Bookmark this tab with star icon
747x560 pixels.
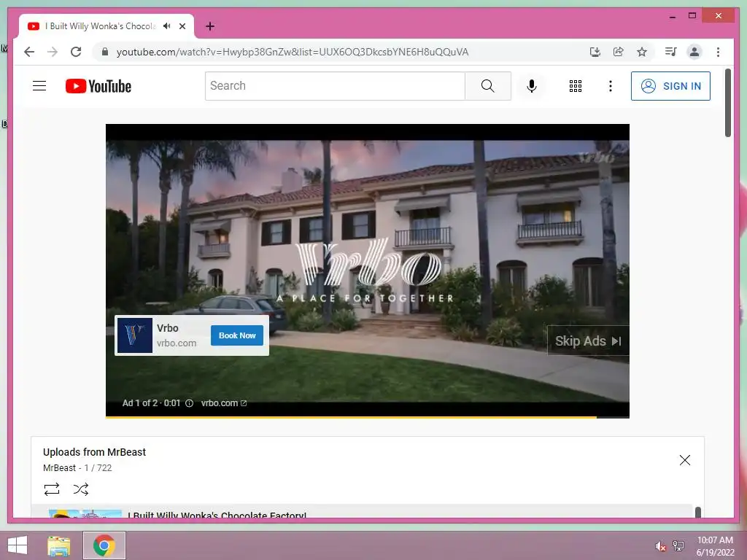(x=642, y=52)
